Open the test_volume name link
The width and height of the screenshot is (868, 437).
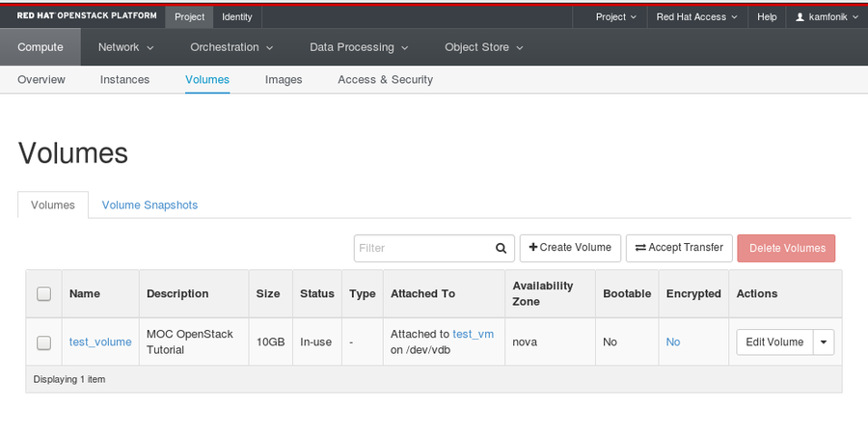(x=100, y=342)
